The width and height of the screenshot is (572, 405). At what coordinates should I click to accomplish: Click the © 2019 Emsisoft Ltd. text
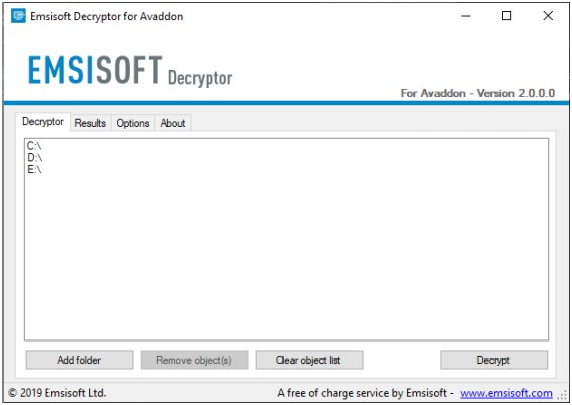coord(57,393)
